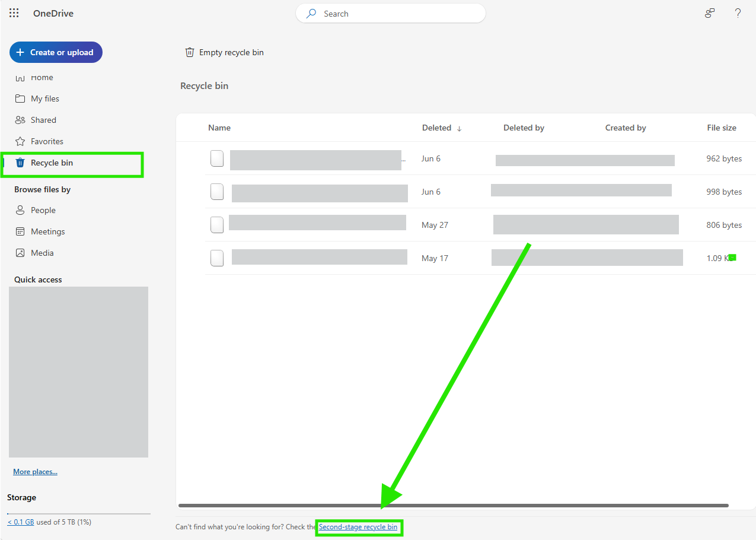Viewport: 756px width, 540px height.
Task: Open the feedback people icon in header
Action: [710, 13]
